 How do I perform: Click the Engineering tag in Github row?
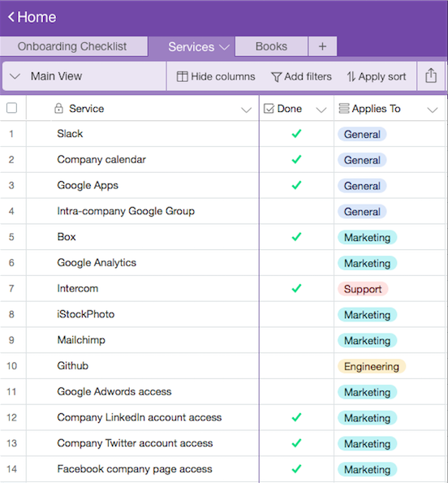(372, 366)
